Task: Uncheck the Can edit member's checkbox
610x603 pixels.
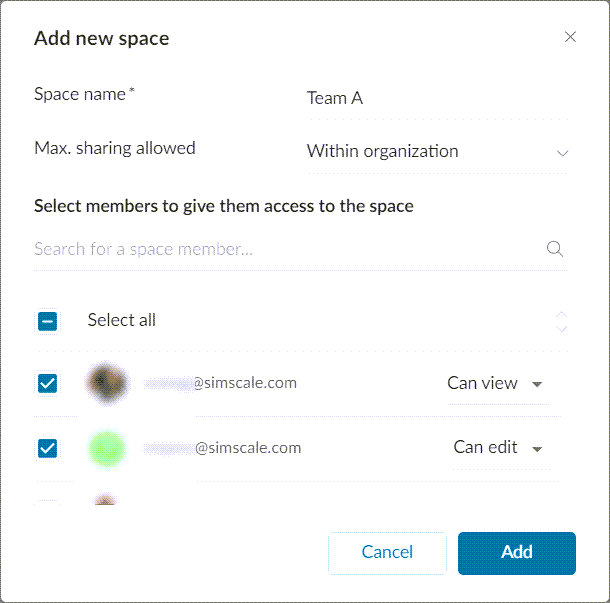Action: pos(47,448)
